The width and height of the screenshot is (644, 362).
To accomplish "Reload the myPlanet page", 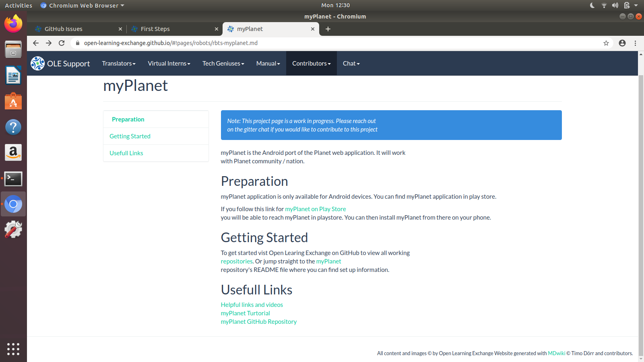I will [x=62, y=43].
